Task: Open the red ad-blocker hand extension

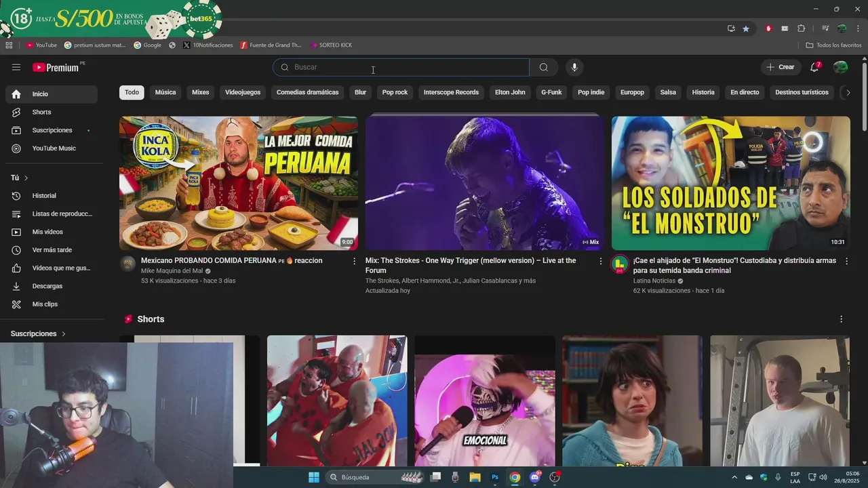Action: pyautogui.click(x=768, y=28)
